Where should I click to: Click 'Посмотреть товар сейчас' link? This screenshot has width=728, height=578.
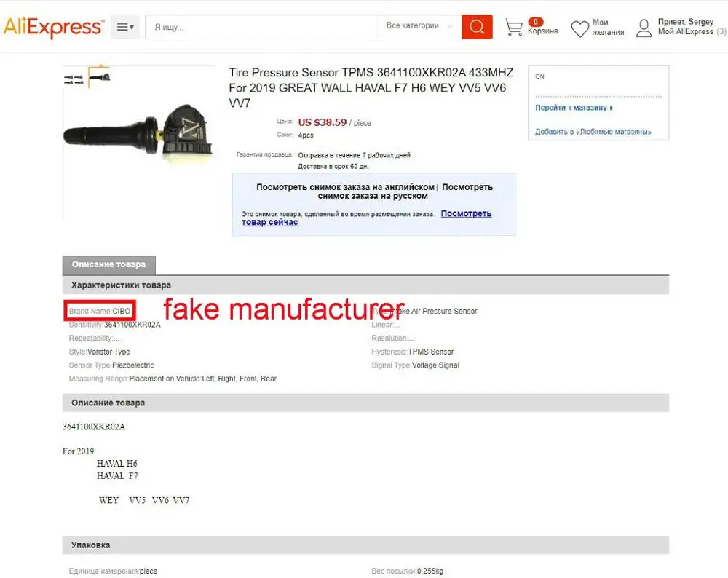pos(366,218)
